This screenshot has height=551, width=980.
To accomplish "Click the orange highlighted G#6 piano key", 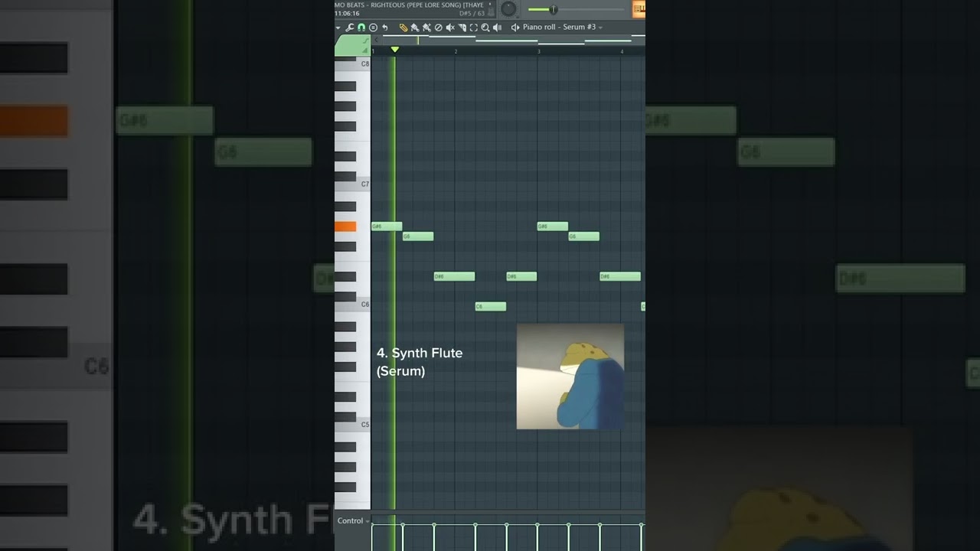I will (345, 227).
